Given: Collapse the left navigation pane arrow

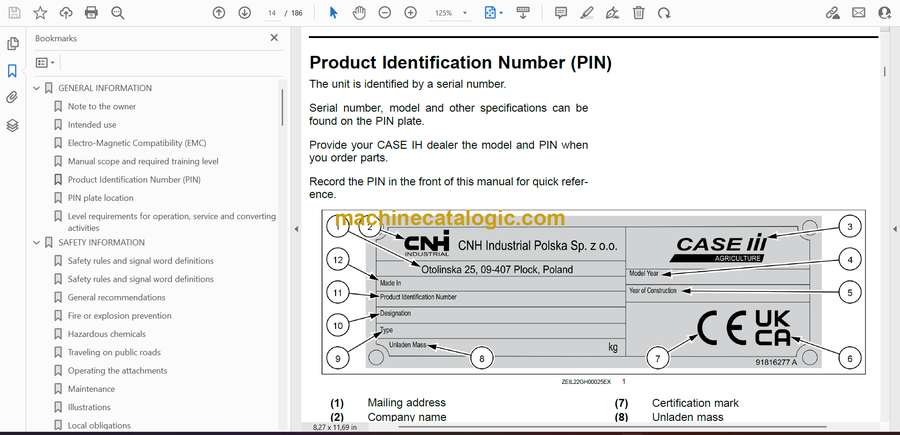Looking at the screenshot, I should pos(296,229).
